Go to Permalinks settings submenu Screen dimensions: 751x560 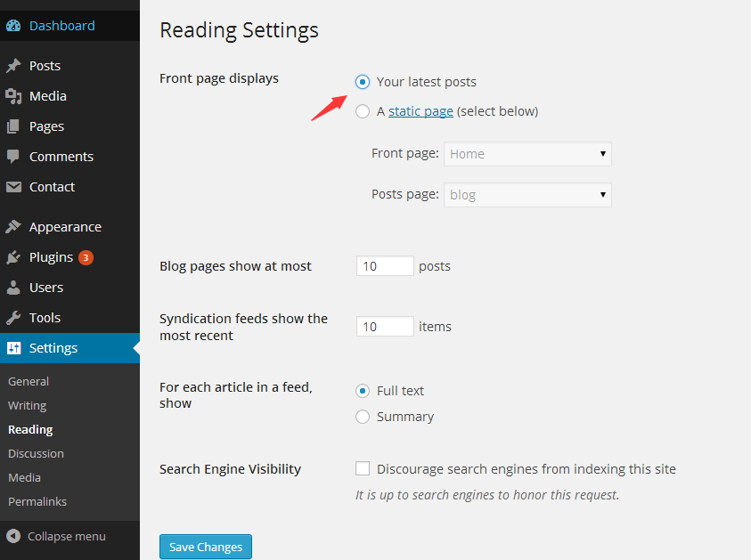[x=37, y=501]
